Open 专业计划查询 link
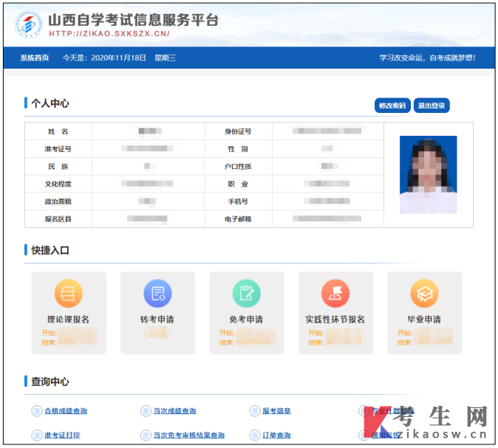This screenshot has height=448, width=498. click(x=392, y=411)
